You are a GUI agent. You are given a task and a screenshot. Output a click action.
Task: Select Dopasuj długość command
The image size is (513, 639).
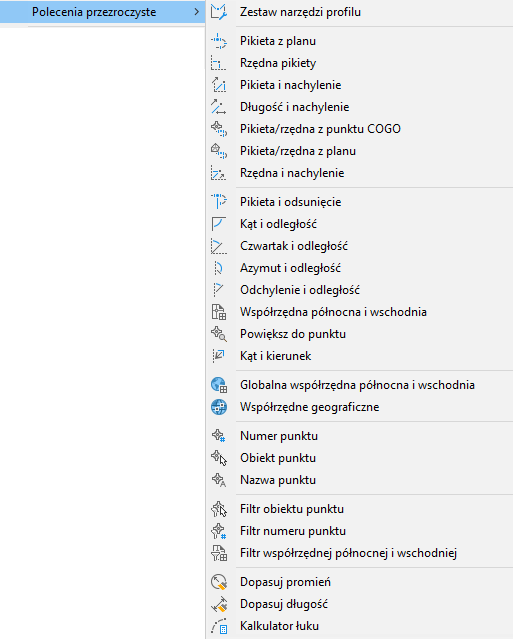359,604
